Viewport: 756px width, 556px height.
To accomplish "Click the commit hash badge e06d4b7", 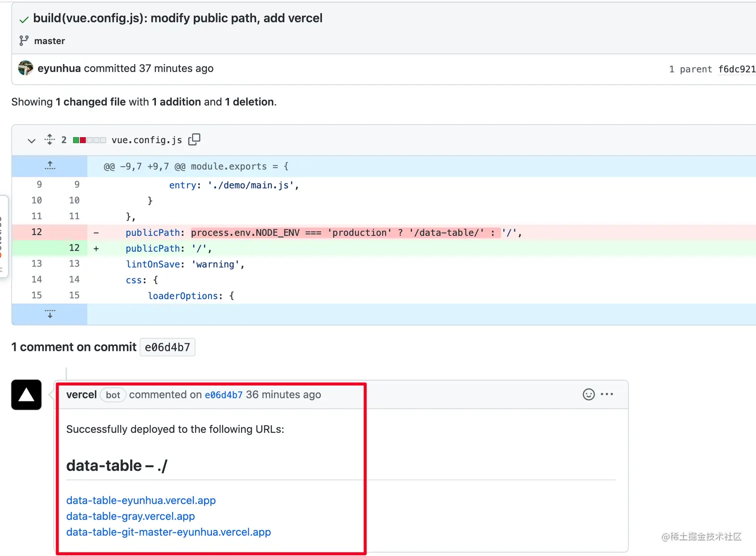I will [x=167, y=347].
